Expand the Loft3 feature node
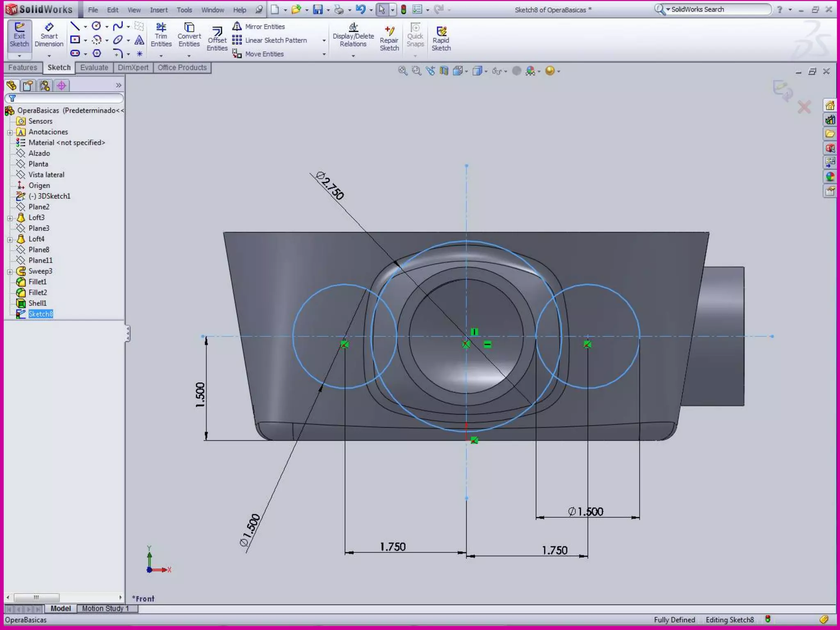Image resolution: width=840 pixels, height=630 pixels. pyautogui.click(x=10, y=218)
